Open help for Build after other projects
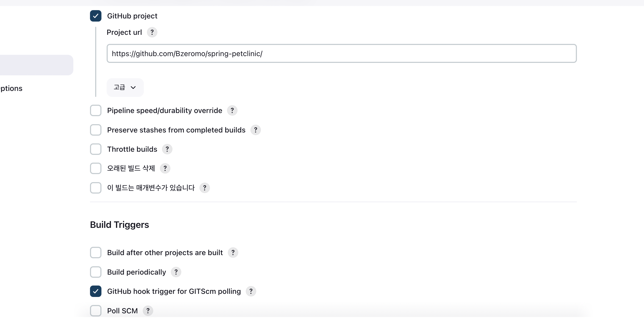 tap(233, 253)
